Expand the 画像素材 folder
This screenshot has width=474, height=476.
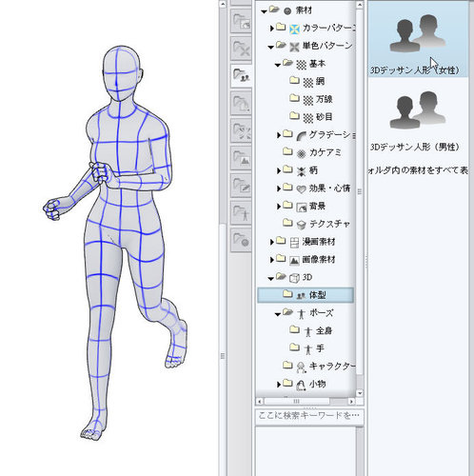tap(271, 260)
